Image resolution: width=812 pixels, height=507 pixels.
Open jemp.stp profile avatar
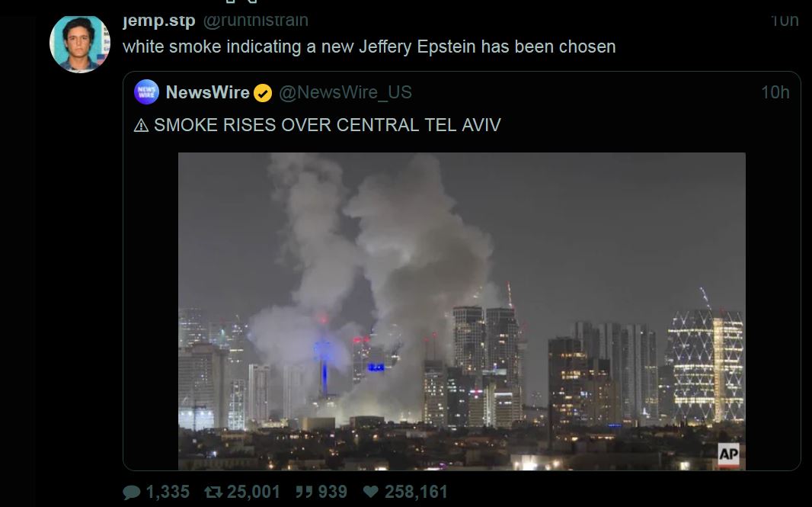tap(80, 44)
